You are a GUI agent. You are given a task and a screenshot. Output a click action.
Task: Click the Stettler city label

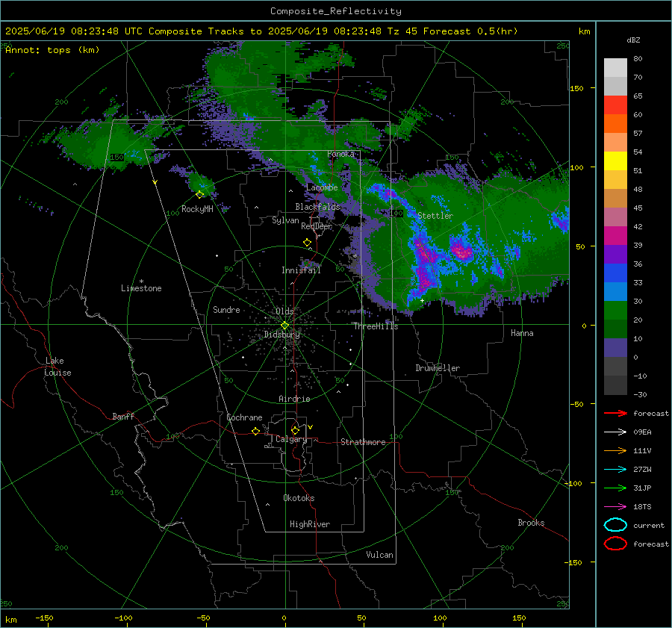pyautogui.click(x=435, y=216)
